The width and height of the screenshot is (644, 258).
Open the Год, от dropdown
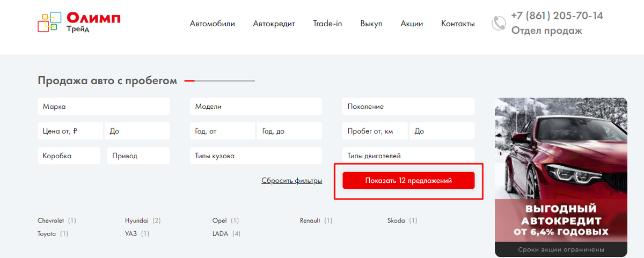(223, 131)
